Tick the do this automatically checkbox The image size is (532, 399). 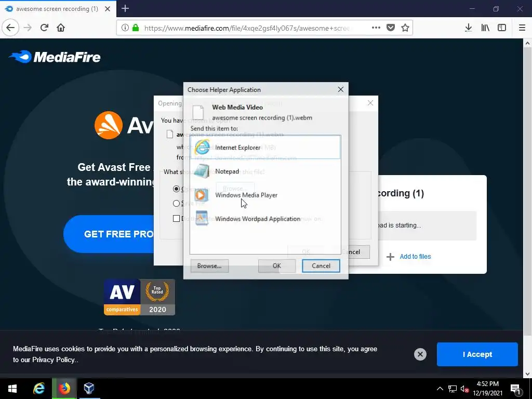tap(176, 219)
